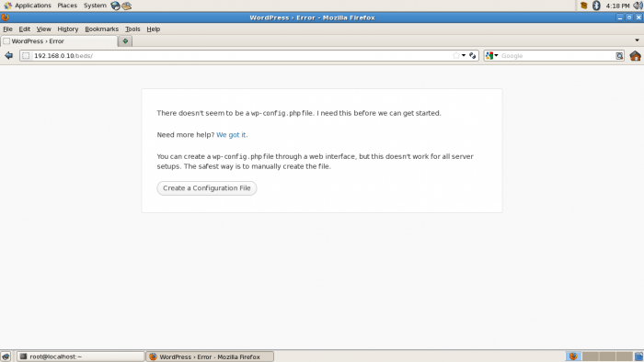This screenshot has width=644, height=362.
Task: Close the Firefox window
Action: point(638,17)
